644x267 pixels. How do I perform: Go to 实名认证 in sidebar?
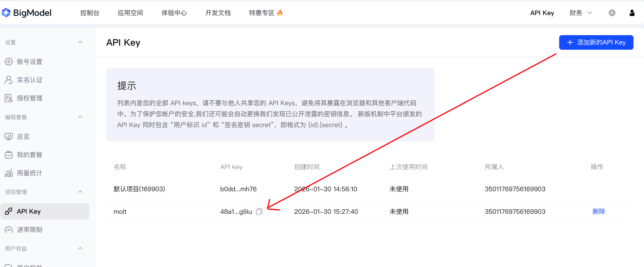(29, 80)
